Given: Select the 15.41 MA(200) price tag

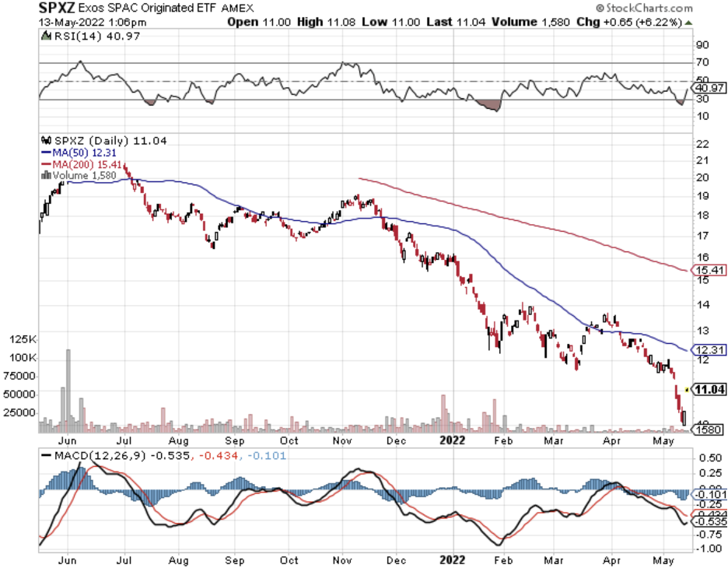Looking at the screenshot, I should 709,270.
